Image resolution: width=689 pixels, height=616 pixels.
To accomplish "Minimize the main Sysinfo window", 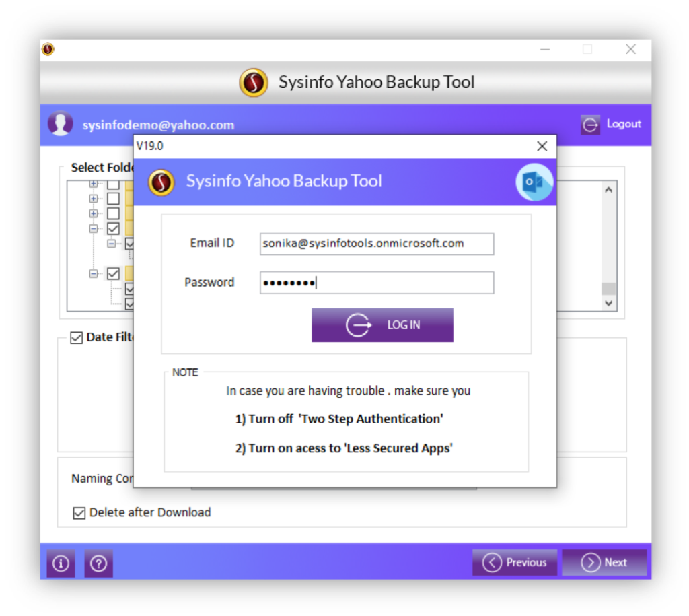I will pyautogui.click(x=545, y=49).
